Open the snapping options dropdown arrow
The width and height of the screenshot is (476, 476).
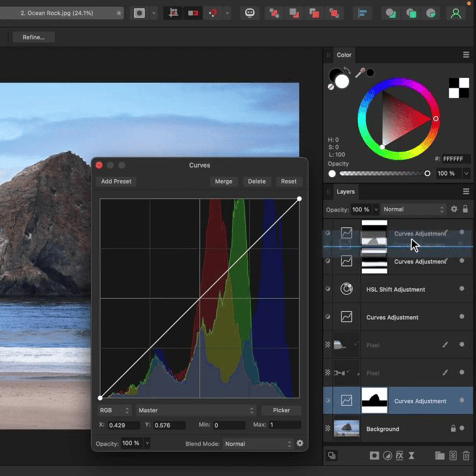click(227, 13)
